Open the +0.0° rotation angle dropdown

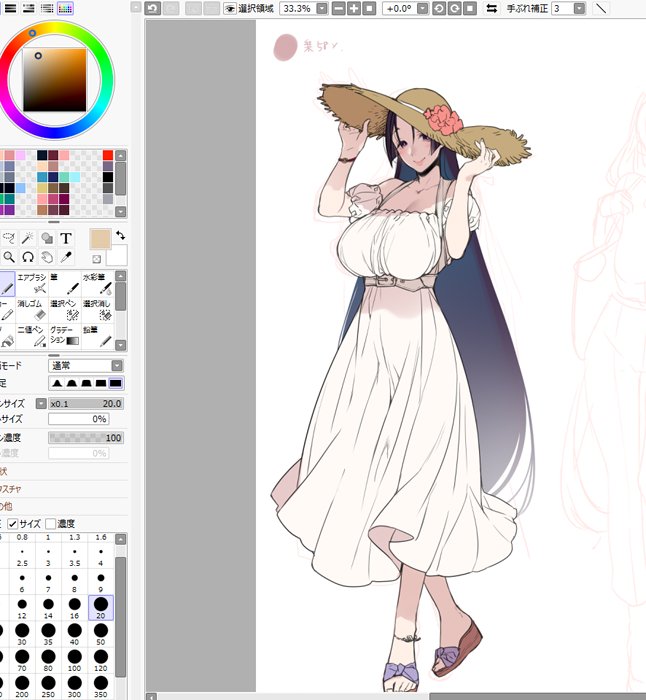click(x=423, y=8)
